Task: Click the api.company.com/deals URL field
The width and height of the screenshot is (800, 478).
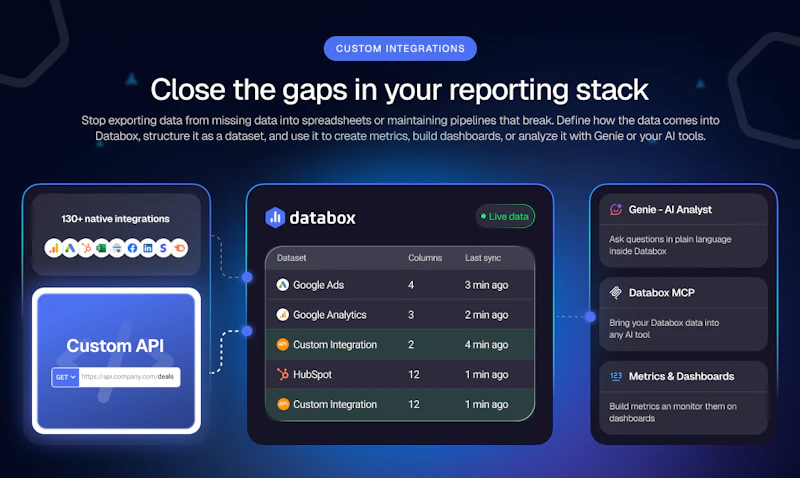Action: click(x=130, y=377)
